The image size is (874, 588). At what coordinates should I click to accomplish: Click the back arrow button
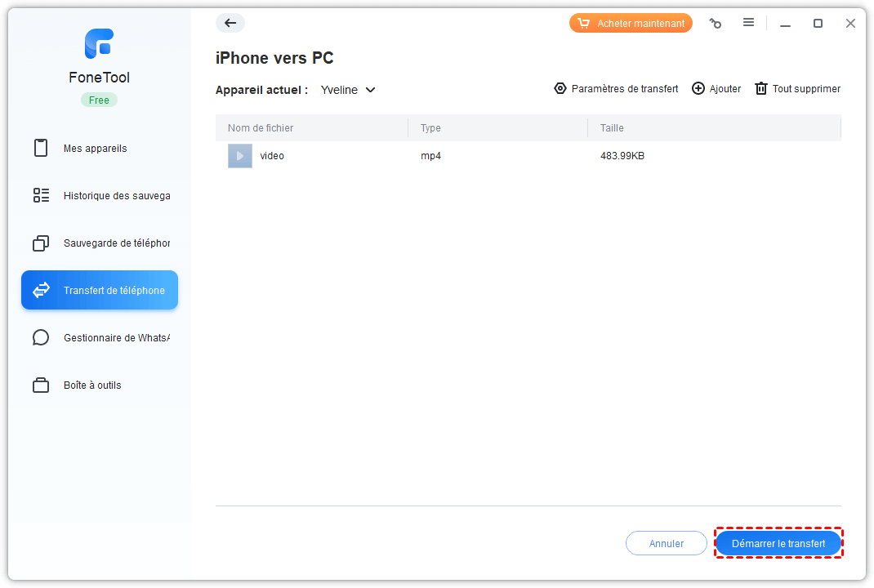230,24
